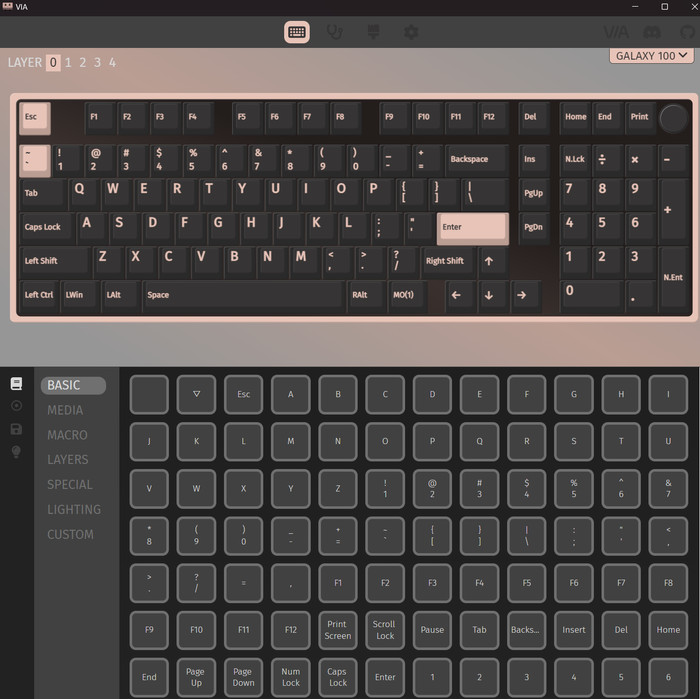Switch to layer 1

point(68,62)
